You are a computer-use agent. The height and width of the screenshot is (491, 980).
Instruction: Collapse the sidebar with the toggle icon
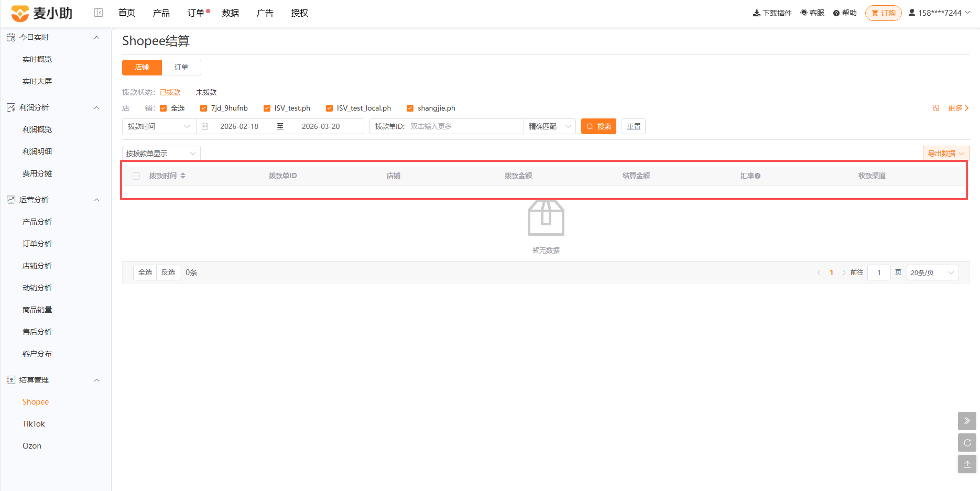(x=99, y=13)
